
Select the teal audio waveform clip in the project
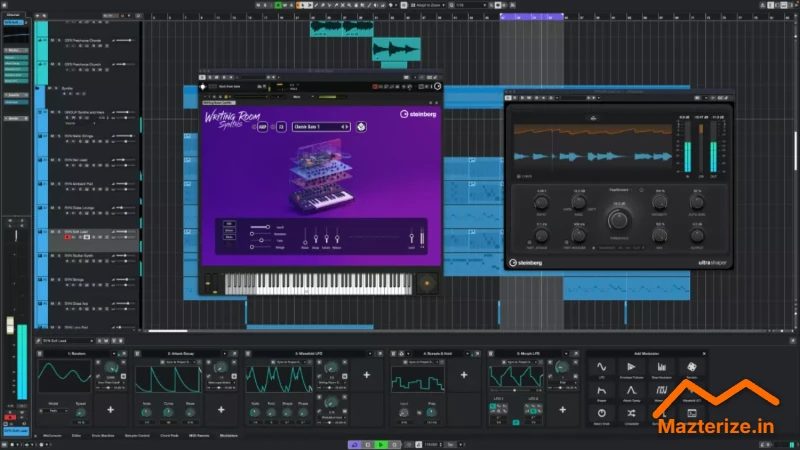[396, 49]
